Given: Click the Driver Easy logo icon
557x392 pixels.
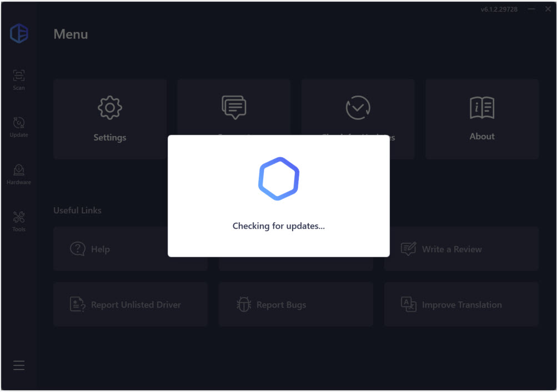Looking at the screenshot, I should pyautogui.click(x=19, y=34).
